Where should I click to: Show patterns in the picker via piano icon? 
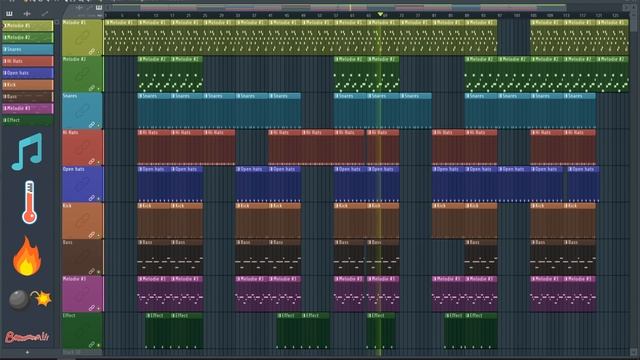(9, 13)
